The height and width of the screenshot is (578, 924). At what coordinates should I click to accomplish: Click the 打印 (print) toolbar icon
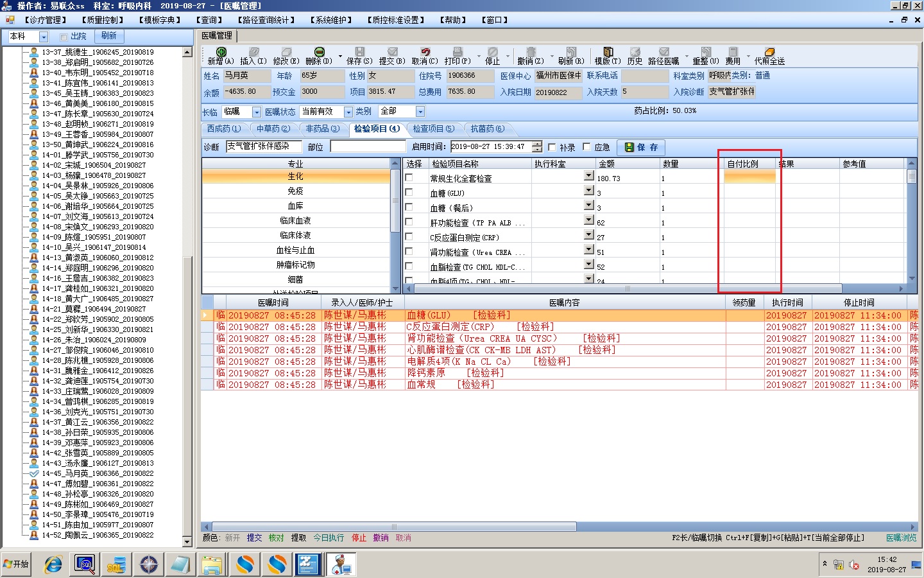pos(458,52)
